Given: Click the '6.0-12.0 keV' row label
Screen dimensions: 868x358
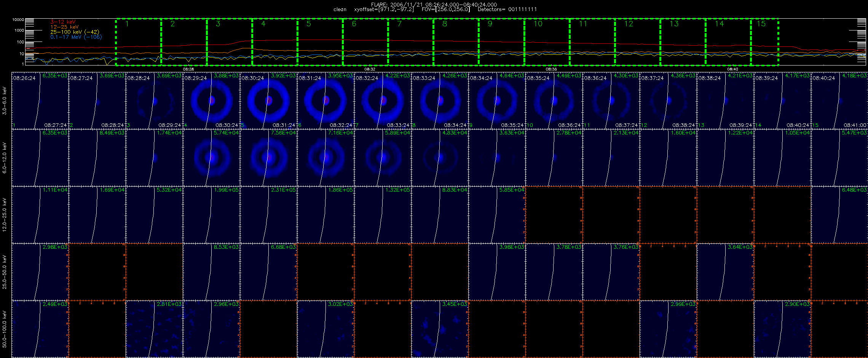Looking at the screenshot, I should 5,158.
